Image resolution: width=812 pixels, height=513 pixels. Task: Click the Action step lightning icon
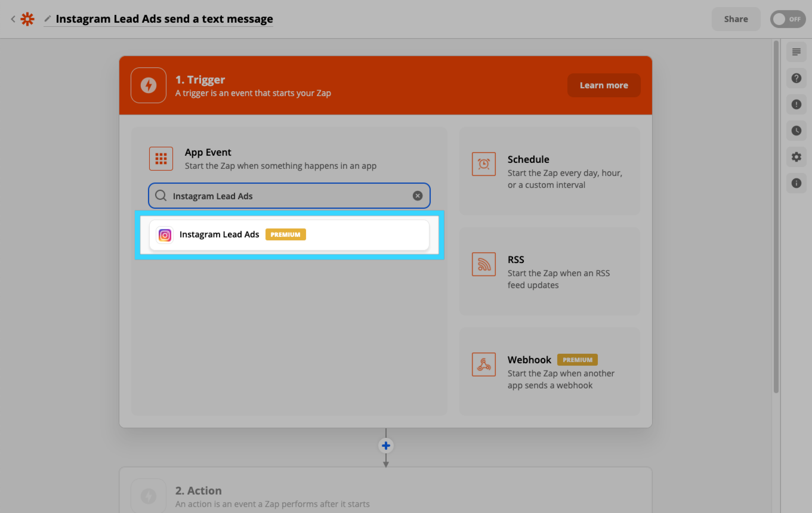click(149, 496)
